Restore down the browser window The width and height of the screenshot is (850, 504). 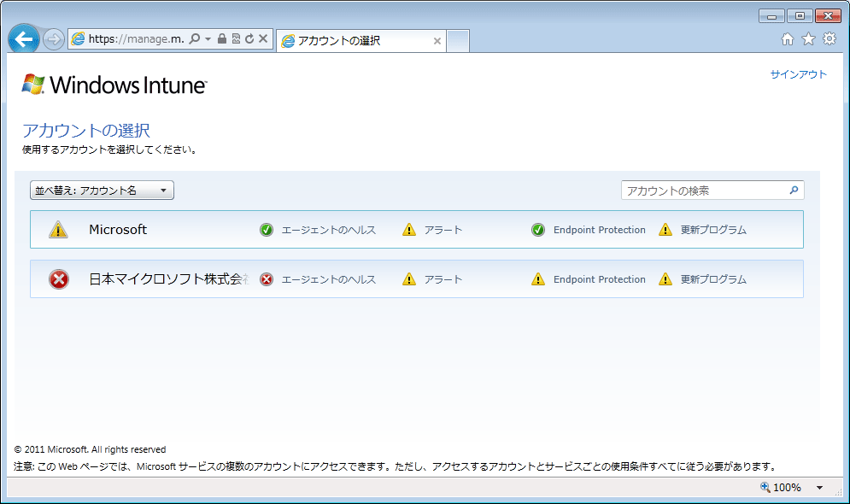(800, 15)
